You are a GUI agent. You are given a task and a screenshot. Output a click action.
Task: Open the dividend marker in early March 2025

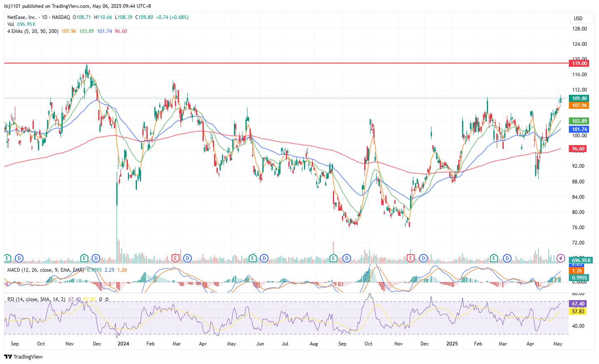tap(507, 258)
